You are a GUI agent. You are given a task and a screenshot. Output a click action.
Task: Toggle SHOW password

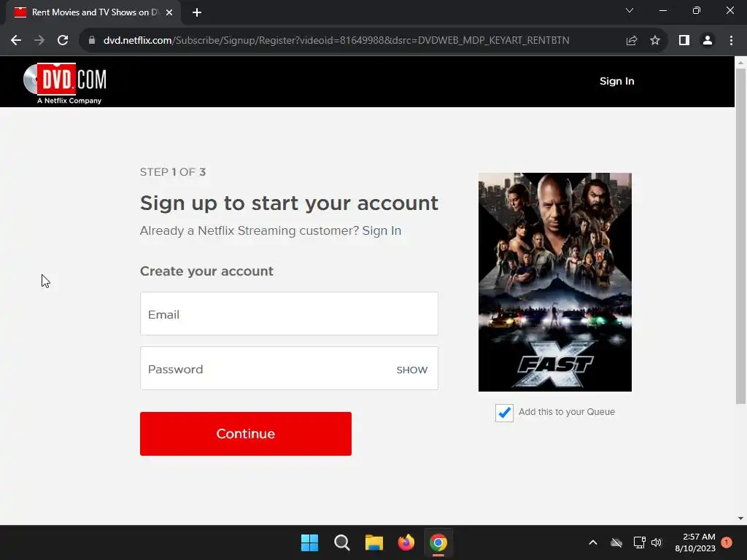pos(412,370)
